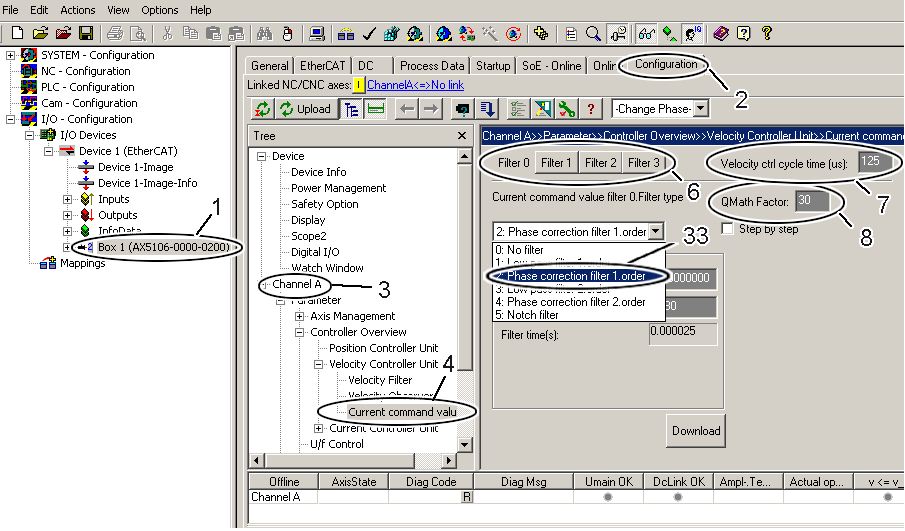The height and width of the screenshot is (531, 905).
Task: Click the purple help book icon
Action: tap(720, 33)
